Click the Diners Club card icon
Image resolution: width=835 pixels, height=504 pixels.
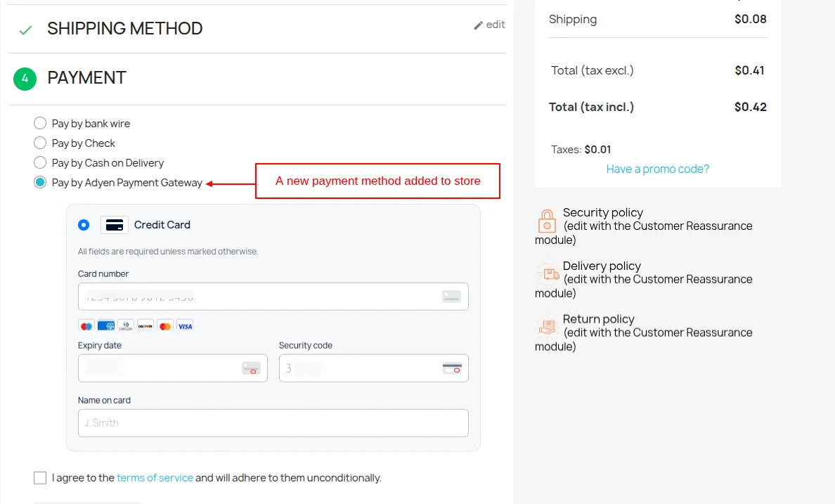(125, 325)
